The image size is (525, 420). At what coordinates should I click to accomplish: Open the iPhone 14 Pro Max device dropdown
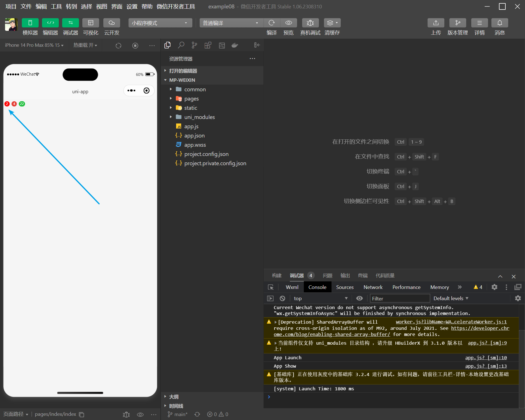pyautogui.click(x=34, y=45)
